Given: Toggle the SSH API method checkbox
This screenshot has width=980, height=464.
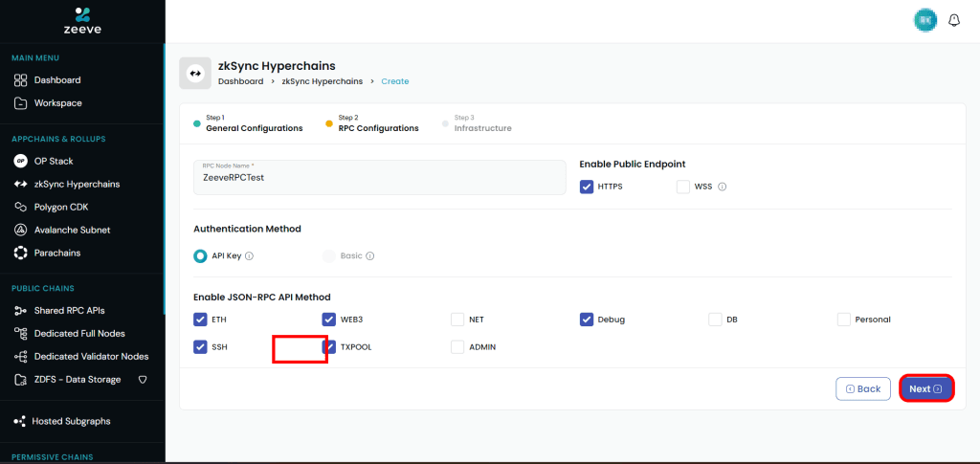Looking at the screenshot, I should 200,347.
